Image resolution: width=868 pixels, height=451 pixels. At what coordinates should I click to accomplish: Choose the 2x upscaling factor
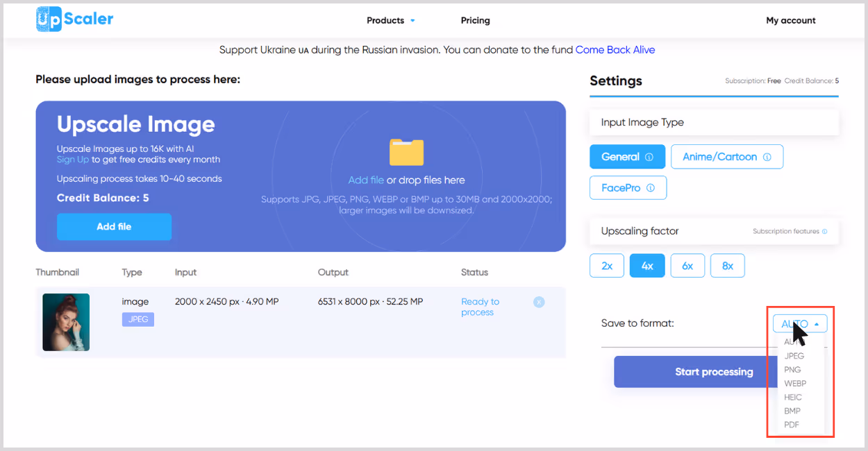(x=607, y=266)
